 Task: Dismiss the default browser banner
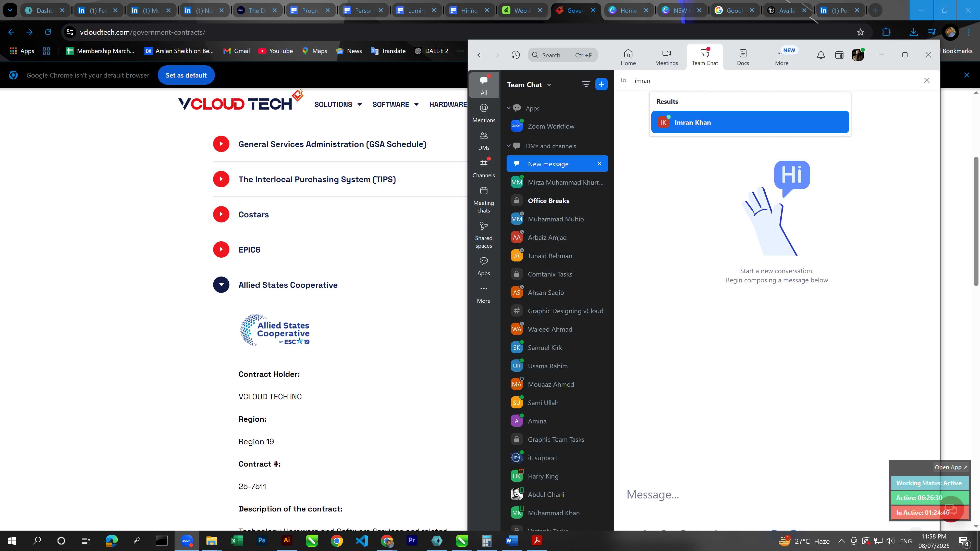coord(966,75)
